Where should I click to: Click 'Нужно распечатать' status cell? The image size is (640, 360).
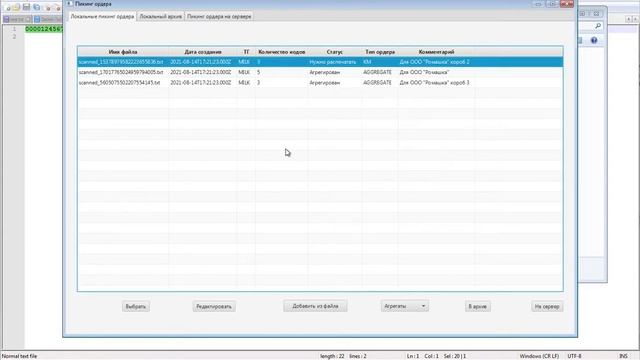[x=333, y=62]
